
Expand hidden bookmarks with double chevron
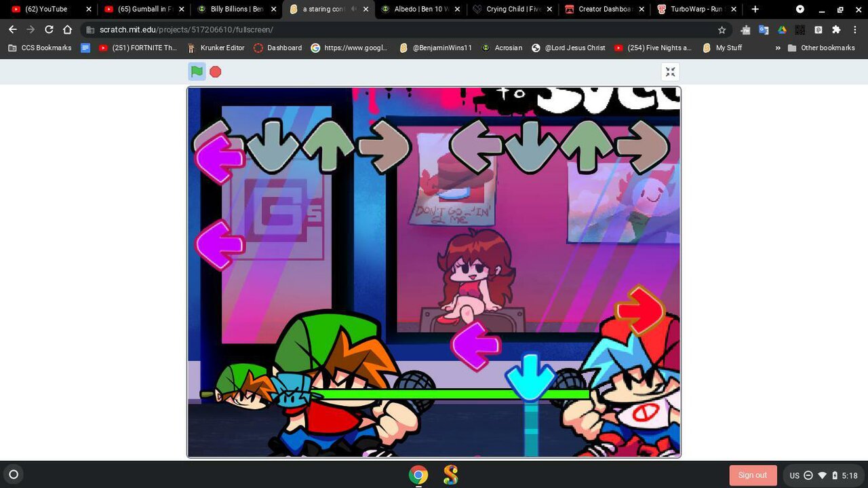pos(777,48)
